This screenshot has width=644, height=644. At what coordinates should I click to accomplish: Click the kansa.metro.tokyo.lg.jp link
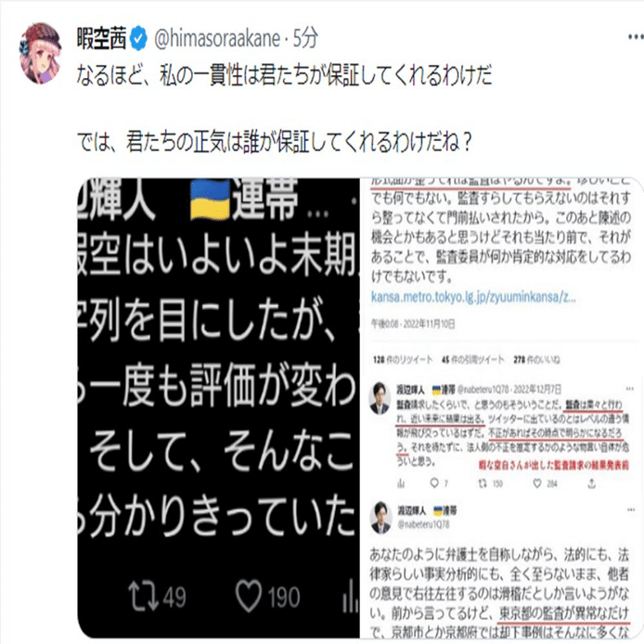pos(473,297)
